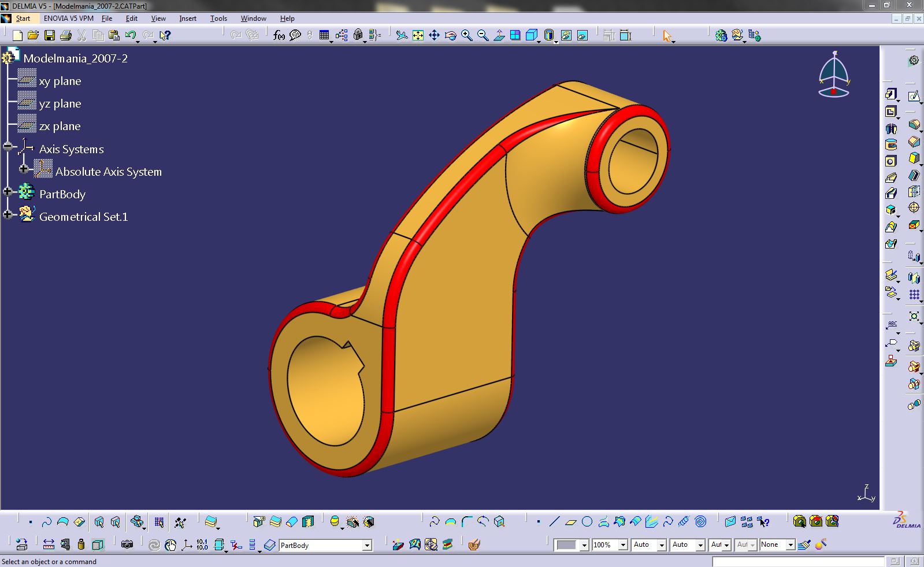924x567 pixels.
Task: Open the ENOVIA V5 VPM menu
Action: coord(69,18)
